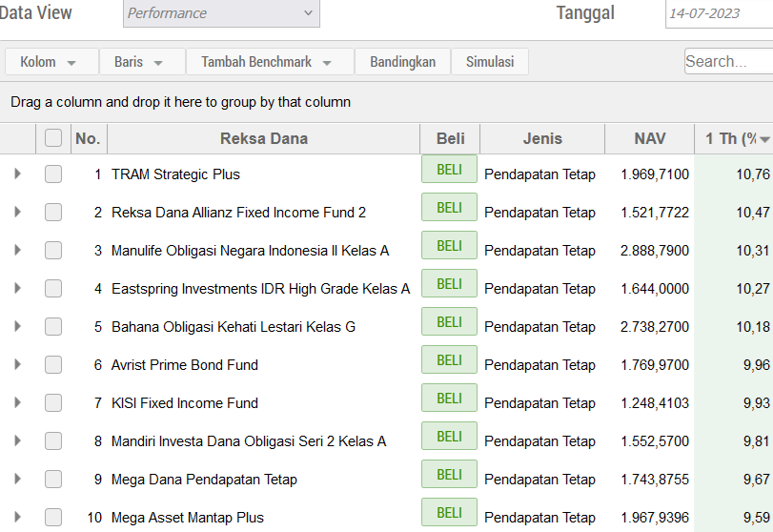This screenshot has height=532, width=773.
Task: Open the Baris dropdown menu
Action: [x=142, y=62]
